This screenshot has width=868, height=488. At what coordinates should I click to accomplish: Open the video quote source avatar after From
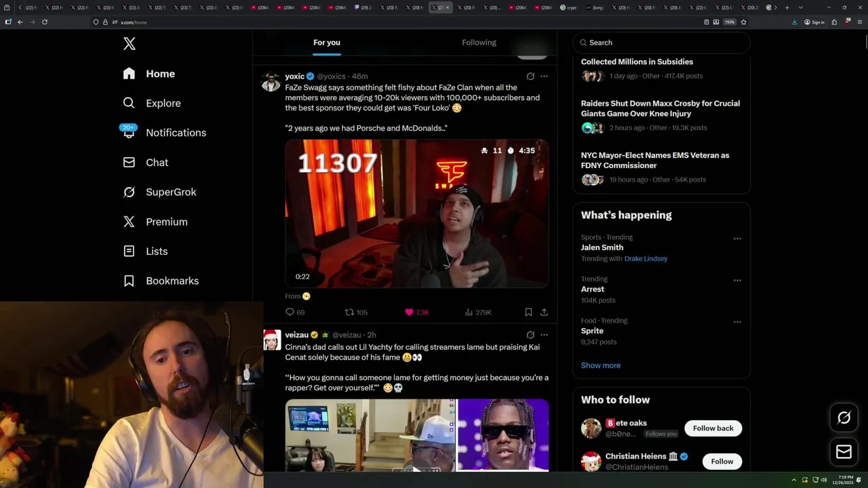coord(306,296)
